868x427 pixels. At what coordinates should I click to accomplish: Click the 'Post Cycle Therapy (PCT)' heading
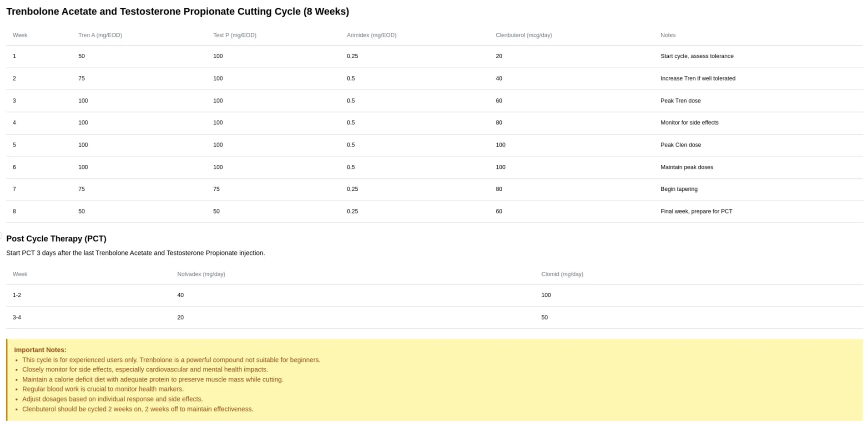pyautogui.click(x=56, y=239)
